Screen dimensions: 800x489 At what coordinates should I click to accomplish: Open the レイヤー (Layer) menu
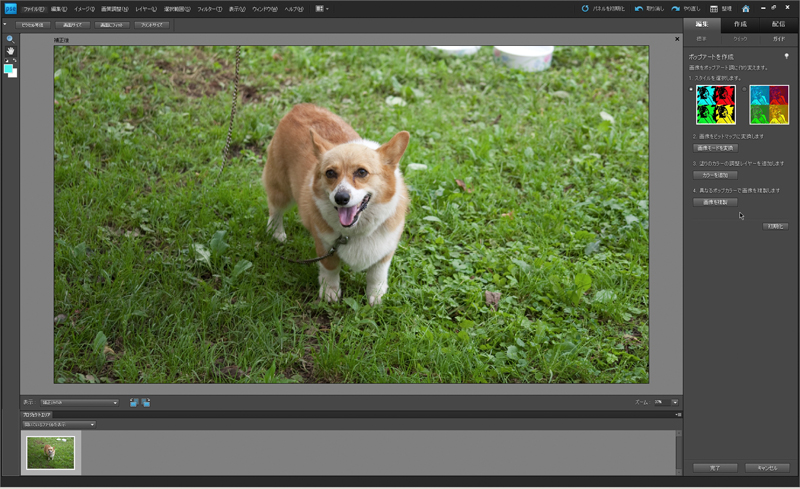[146, 9]
